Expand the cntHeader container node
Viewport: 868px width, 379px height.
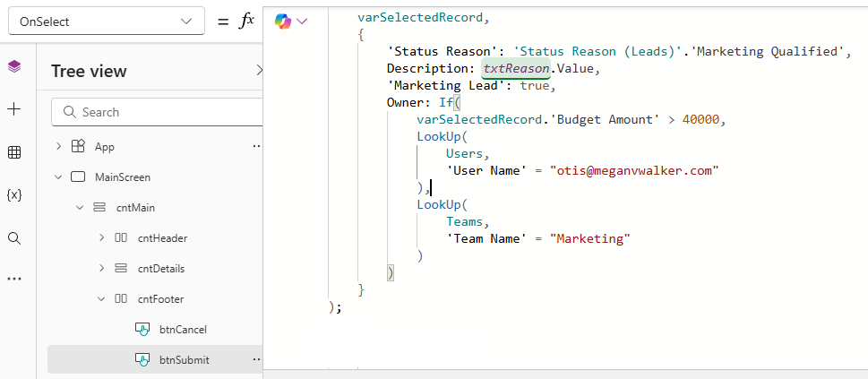pyautogui.click(x=101, y=237)
